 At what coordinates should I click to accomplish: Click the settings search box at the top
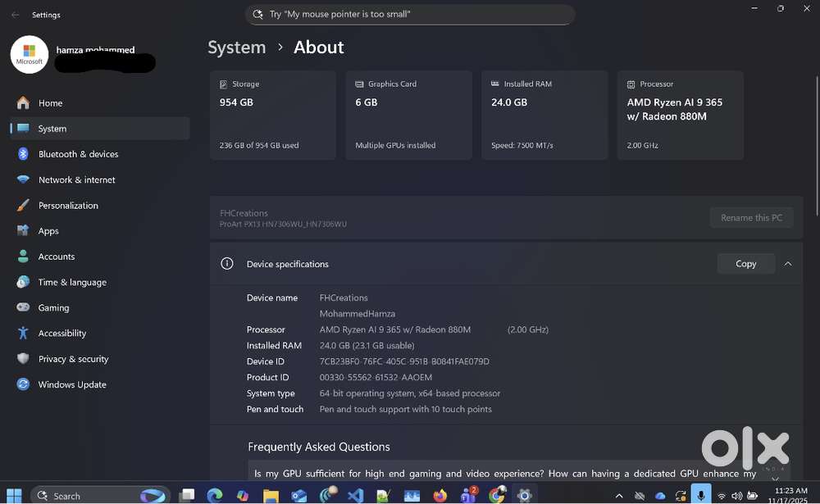410,14
